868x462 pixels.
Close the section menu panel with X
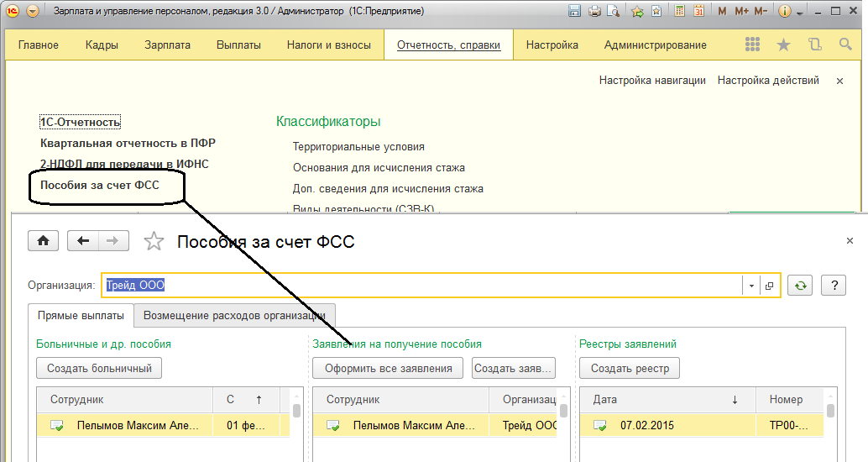(x=839, y=81)
